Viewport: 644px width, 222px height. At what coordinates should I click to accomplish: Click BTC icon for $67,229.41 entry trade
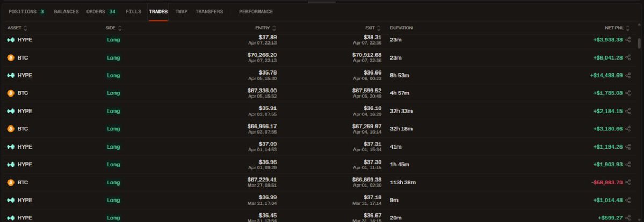click(x=10, y=182)
